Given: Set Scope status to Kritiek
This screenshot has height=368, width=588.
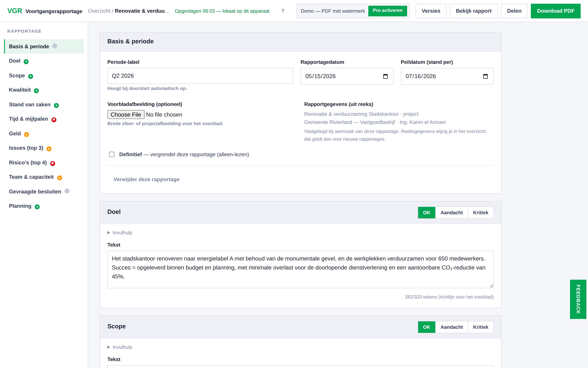Looking at the screenshot, I should click(x=481, y=327).
